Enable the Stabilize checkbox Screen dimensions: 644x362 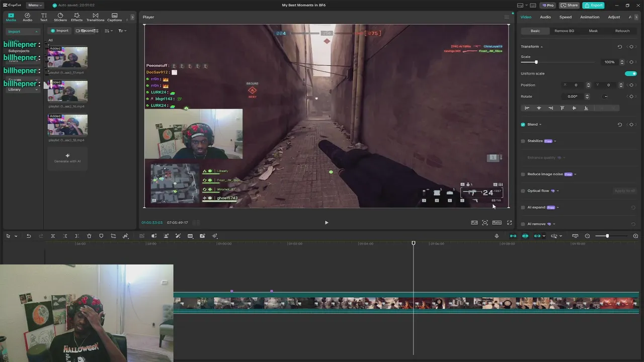point(523,141)
